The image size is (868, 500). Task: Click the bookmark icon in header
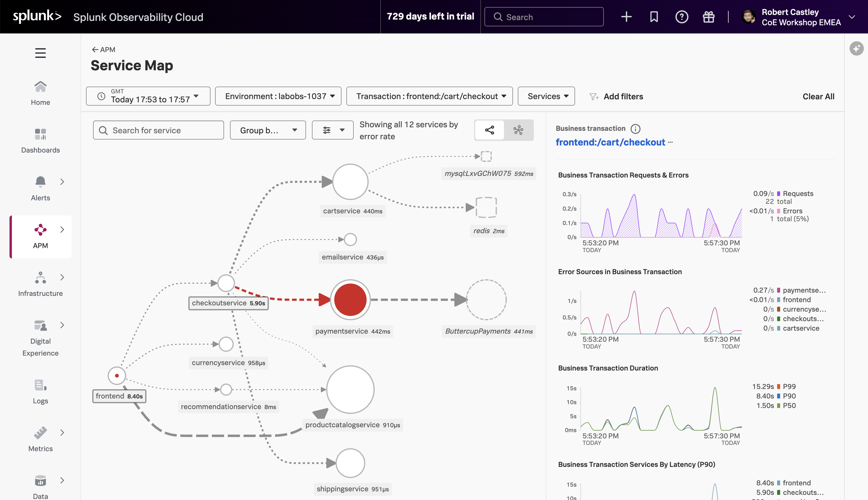(x=654, y=17)
